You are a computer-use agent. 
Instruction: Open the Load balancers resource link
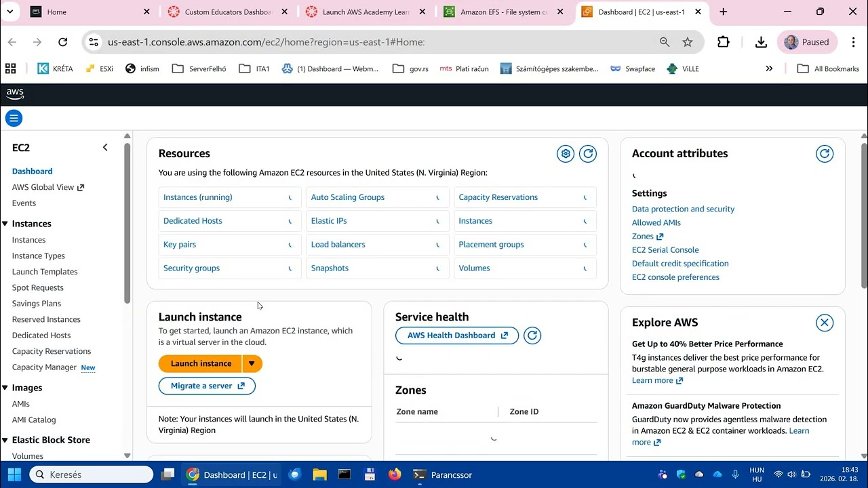[338, 245]
